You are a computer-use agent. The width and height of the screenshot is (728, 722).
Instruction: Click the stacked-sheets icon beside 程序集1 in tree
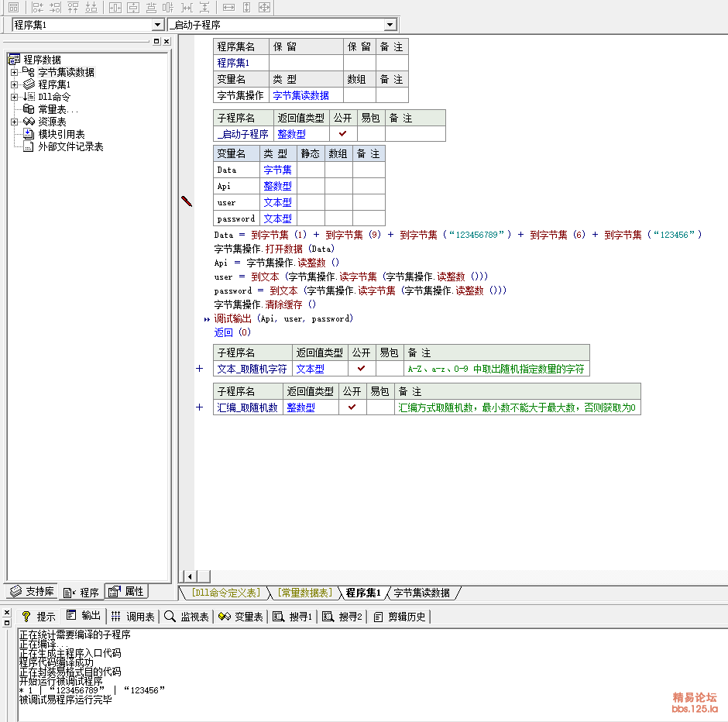click(x=29, y=84)
